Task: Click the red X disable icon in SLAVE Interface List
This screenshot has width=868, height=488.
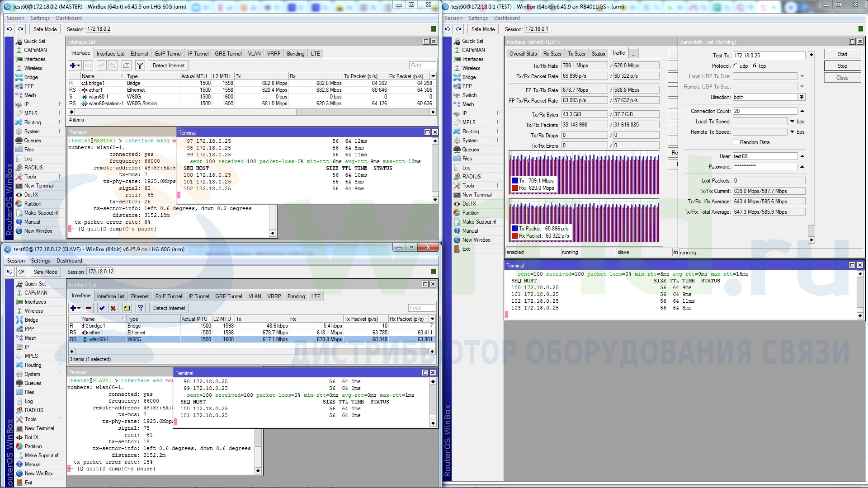Action: pos(113,308)
